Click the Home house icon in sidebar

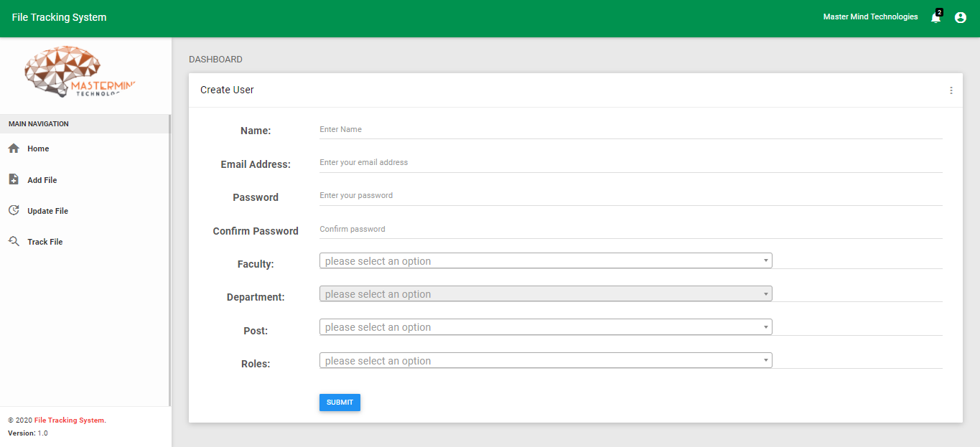(x=14, y=149)
